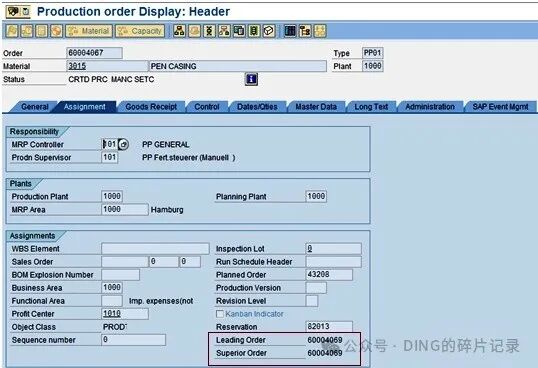Click the dark columns grid icon
This screenshot has height=368, width=538.
click(290, 31)
